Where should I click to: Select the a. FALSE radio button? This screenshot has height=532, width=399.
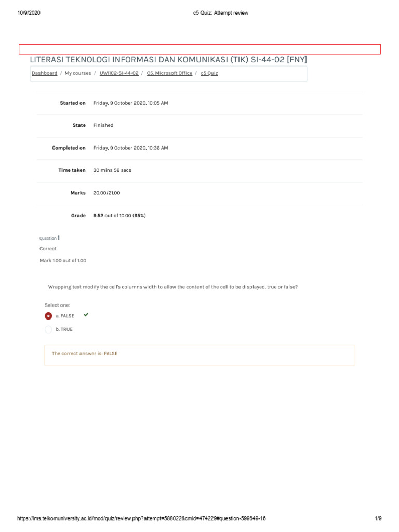(48, 316)
